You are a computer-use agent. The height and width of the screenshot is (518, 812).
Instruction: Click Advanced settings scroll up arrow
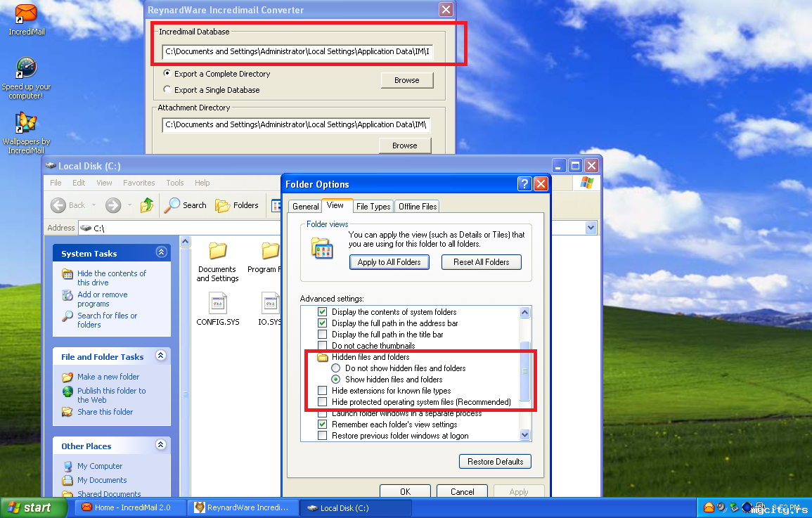[524, 312]
